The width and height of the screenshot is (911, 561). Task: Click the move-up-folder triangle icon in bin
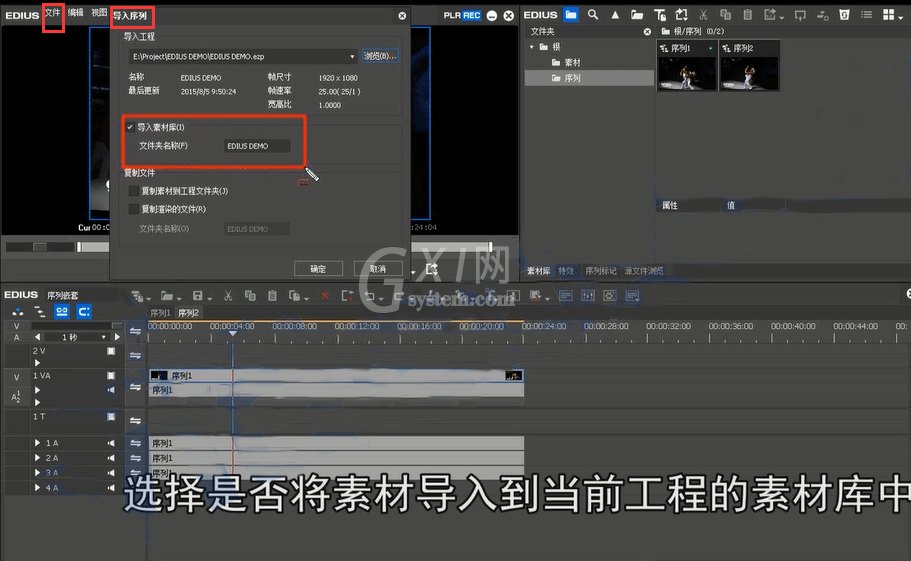tap(615, 16)
